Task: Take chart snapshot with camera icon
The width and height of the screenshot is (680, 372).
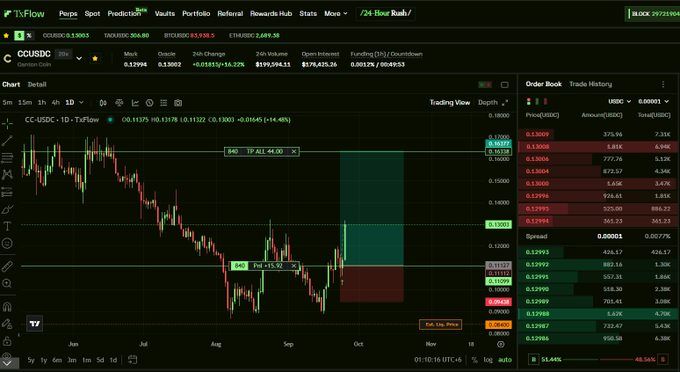Action: click(178, 103)
